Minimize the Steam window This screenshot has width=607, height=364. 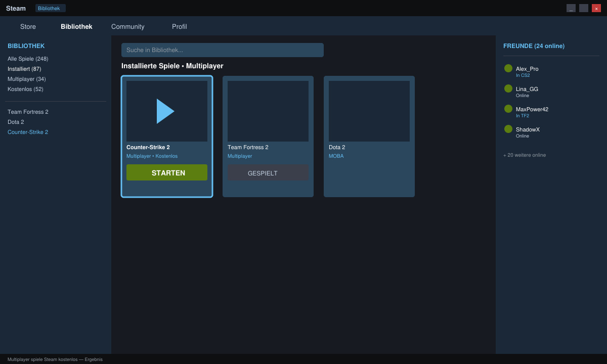coord(571,8)
